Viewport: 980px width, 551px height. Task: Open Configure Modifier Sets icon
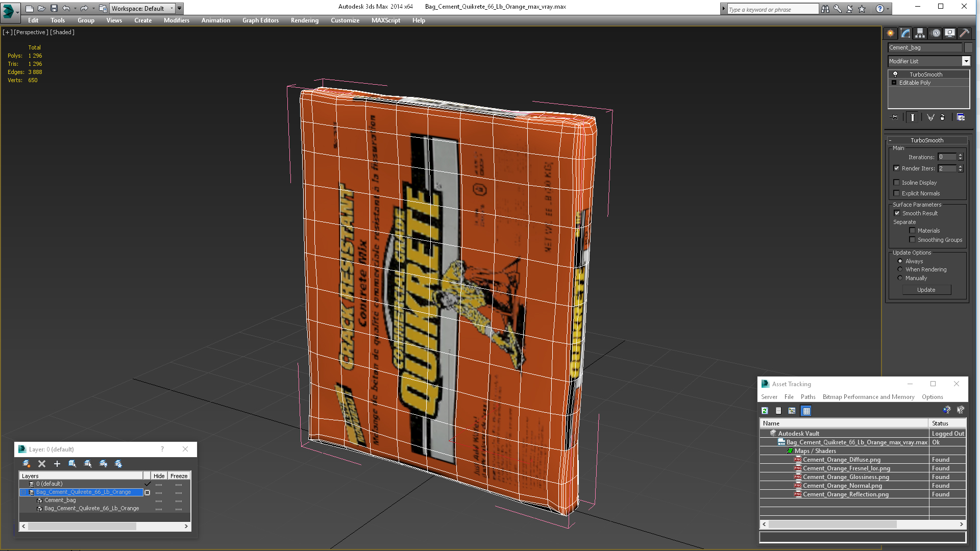click(x=961, y=117)
